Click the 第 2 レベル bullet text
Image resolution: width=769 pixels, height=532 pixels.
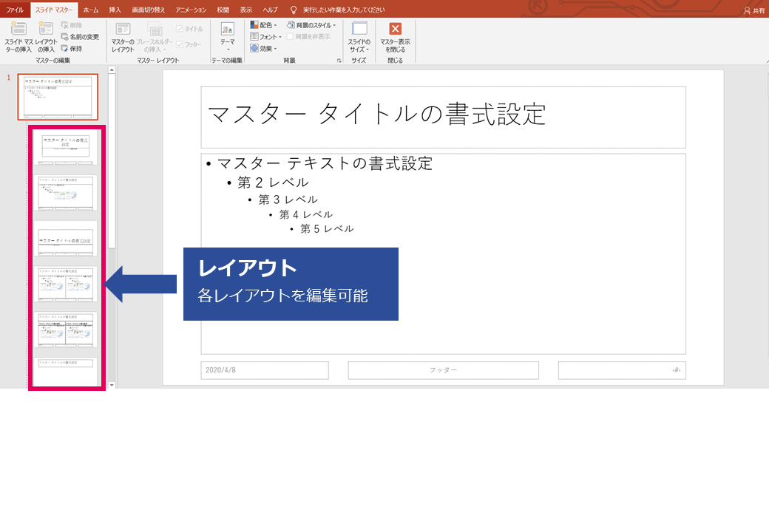(x=273, y=183)
